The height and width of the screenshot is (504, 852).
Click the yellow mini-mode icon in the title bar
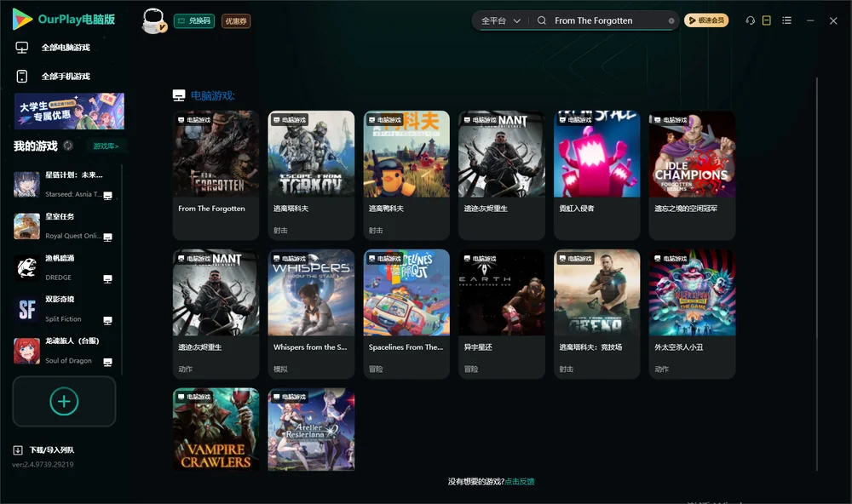(x=767, y=20)
